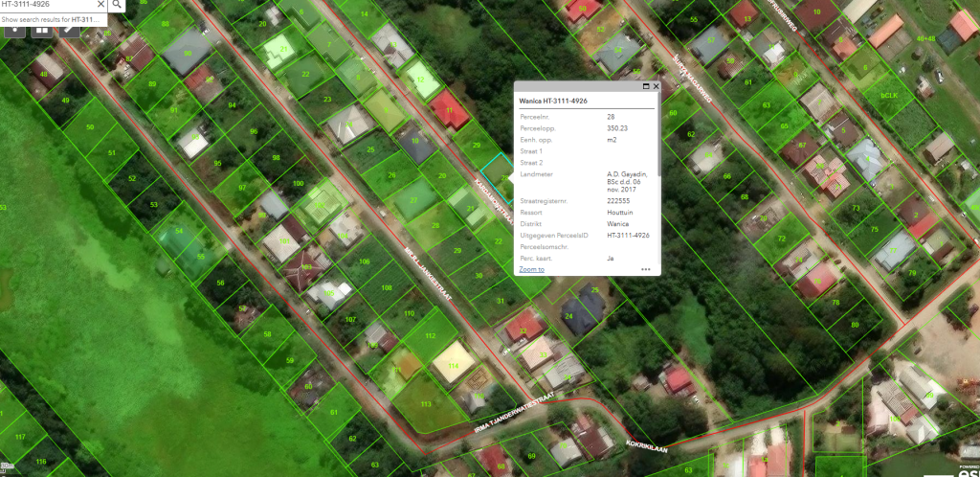This screenshot has width=980, height=477.
Task: Select 'Show search results for HT-311...' suggestion
Action: pos(52,19)
